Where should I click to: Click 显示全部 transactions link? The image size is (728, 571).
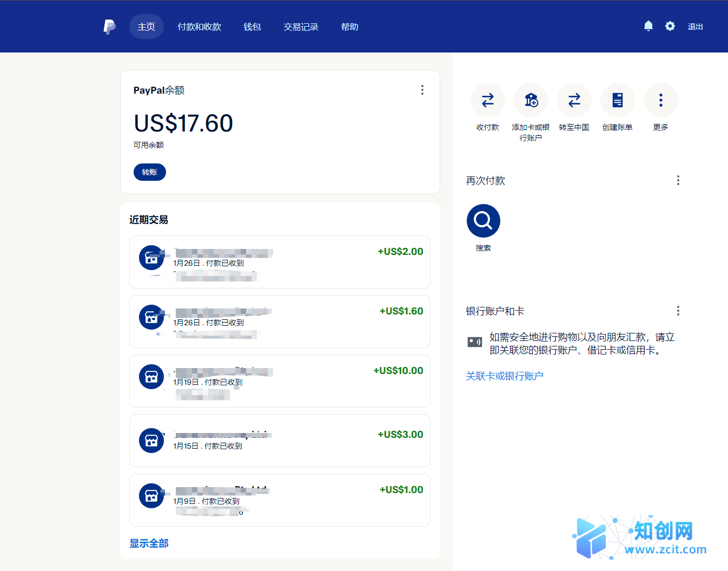tap(149, 543)
